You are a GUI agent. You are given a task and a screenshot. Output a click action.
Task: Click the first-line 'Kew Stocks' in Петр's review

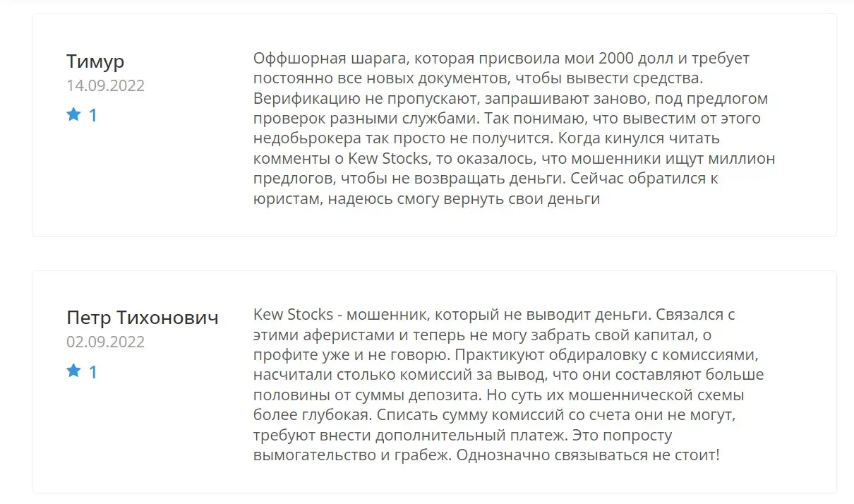click(x=292, y=314)
